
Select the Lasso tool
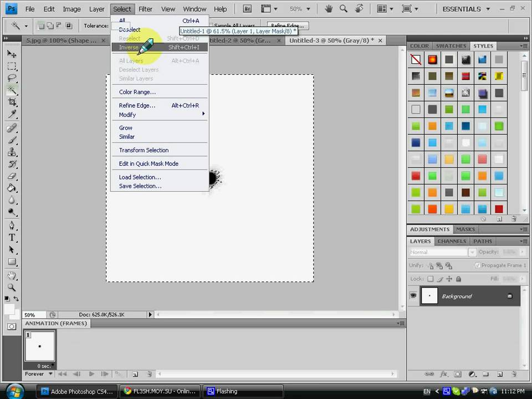coord(12,78)
